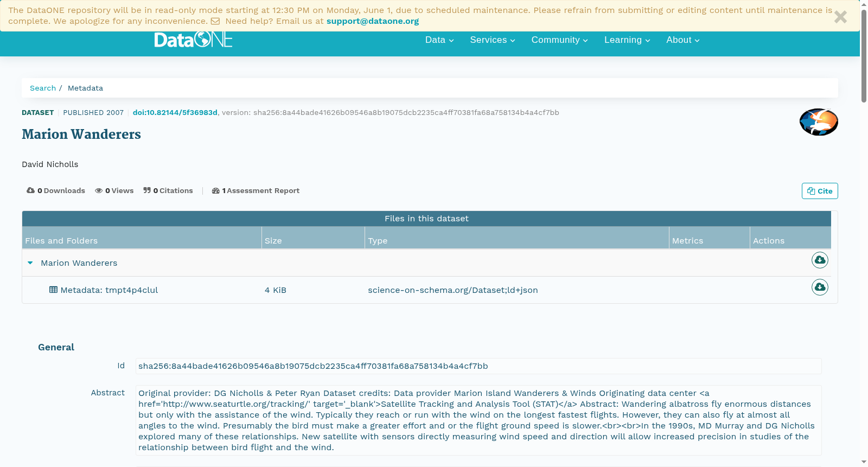Open the Learning menu
Screen dimensions: 868x467
(x=627, y=40)
